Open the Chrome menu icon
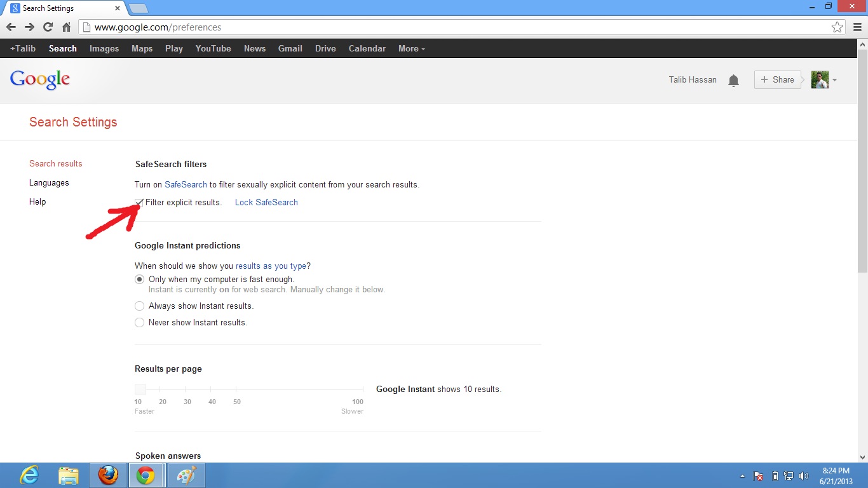 (x=857, y=27)
